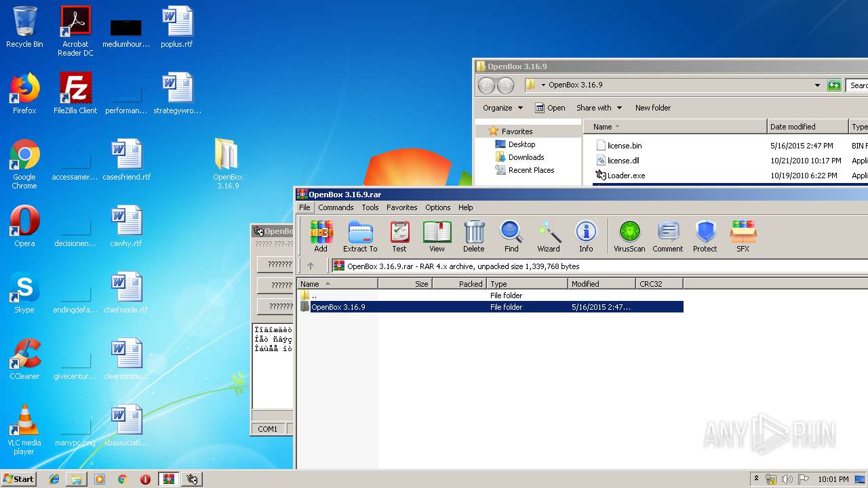The width and height of the screenshot is (868, 488).
Task: Click the volume icon in system tray
Action: point(787,479)
